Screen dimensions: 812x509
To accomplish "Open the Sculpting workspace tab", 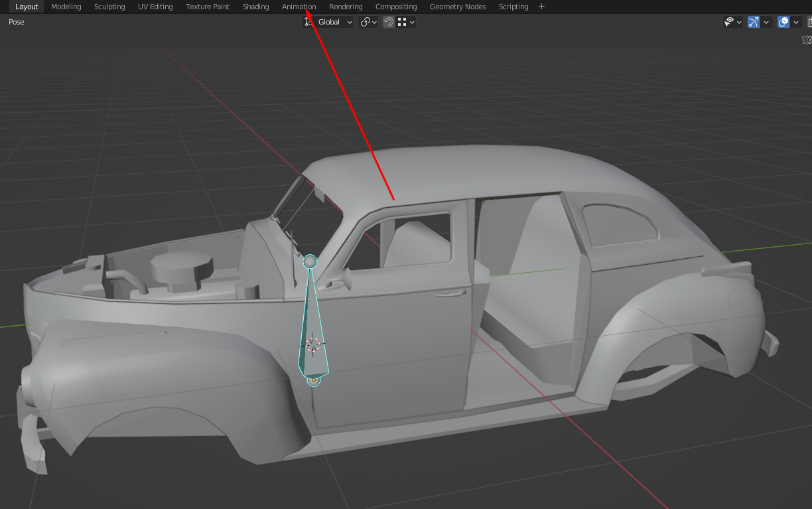I will tap(109, 7).
